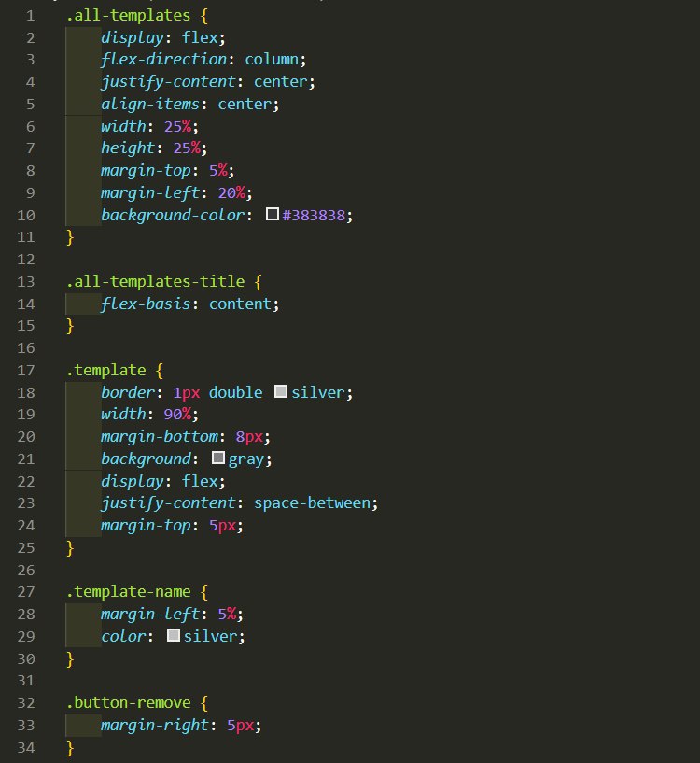The height and width of the screenshot is (763, 700).
Task: Click the closing brace on line 34
Action: [70, 747]
